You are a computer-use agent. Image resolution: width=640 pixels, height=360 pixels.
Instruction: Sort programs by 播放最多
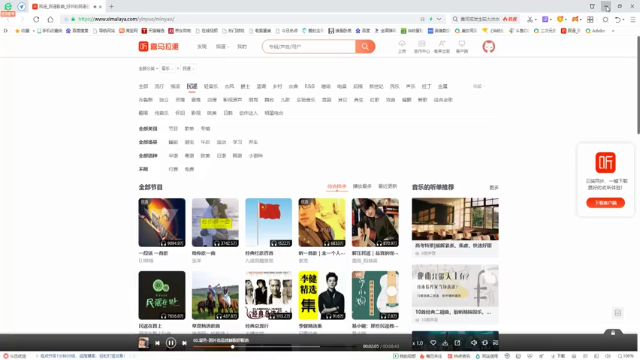coord(362,187)
